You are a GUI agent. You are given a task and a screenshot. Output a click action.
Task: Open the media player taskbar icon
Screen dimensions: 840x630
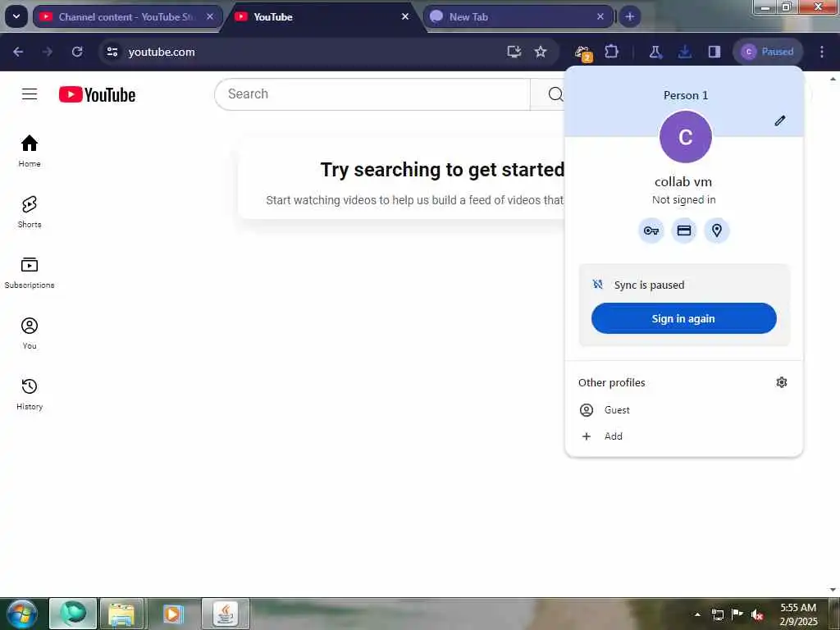[x=172, y=614]
